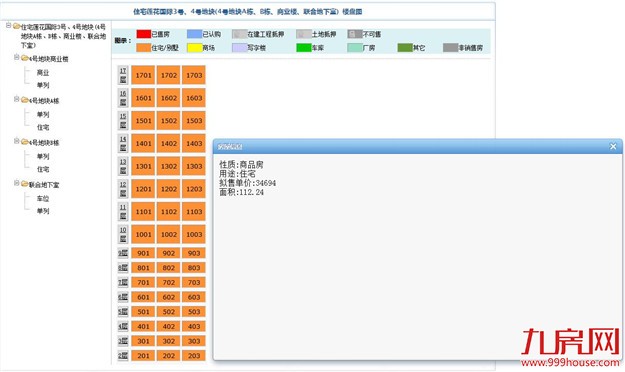Click the 16层 floor button
625x372 pixels.
coord(123,98)
